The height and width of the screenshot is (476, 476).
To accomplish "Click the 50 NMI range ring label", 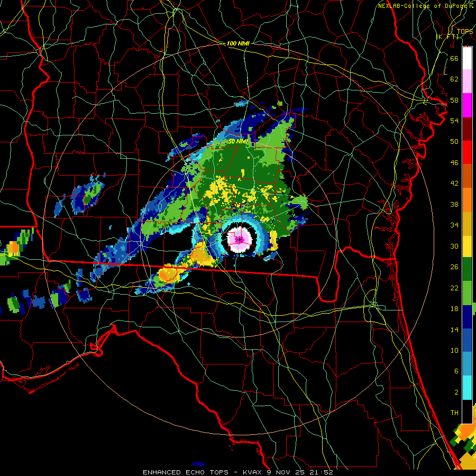I will click(x=237, y=141).
